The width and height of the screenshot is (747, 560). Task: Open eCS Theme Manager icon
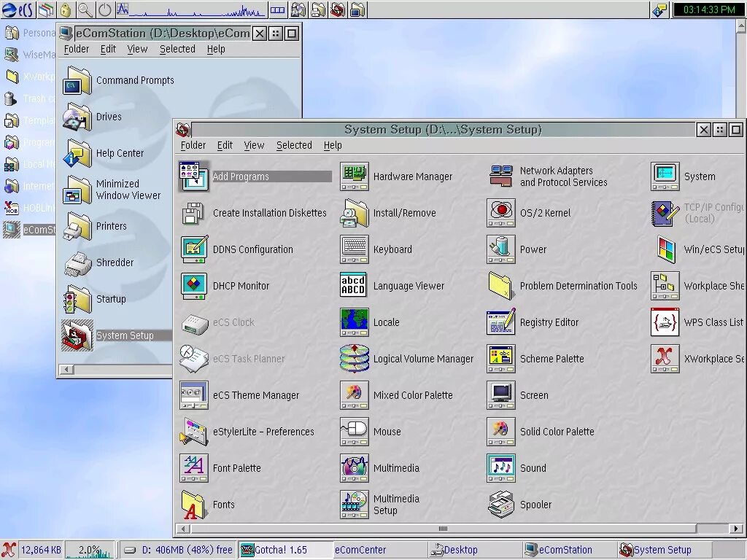point(193,395)
